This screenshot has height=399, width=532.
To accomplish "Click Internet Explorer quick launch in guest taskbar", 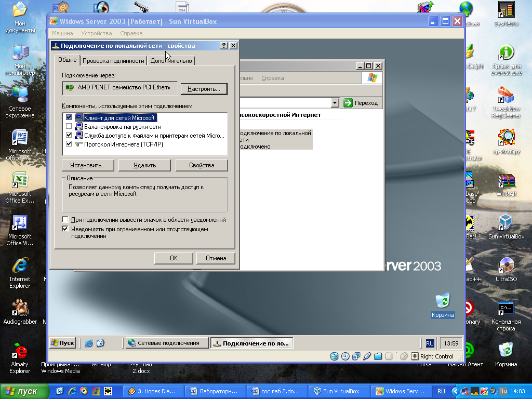I will [x=89, y=343].
